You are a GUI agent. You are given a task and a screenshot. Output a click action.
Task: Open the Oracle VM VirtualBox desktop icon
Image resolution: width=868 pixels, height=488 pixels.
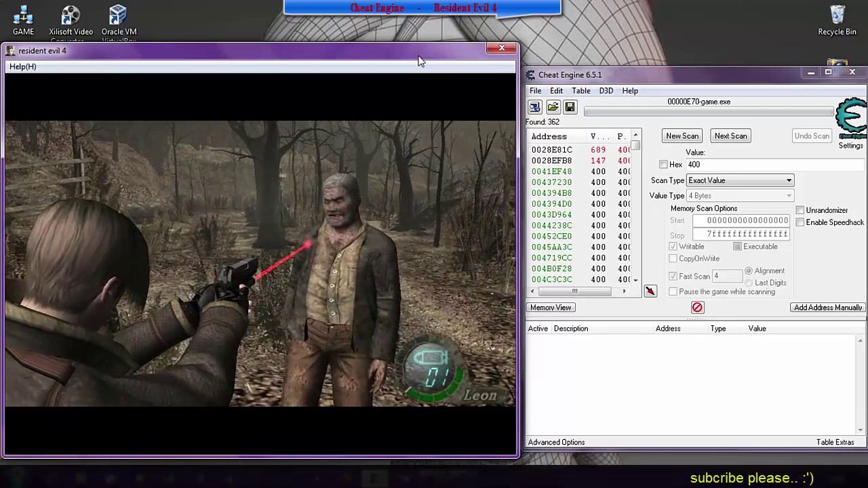[119, 22]
